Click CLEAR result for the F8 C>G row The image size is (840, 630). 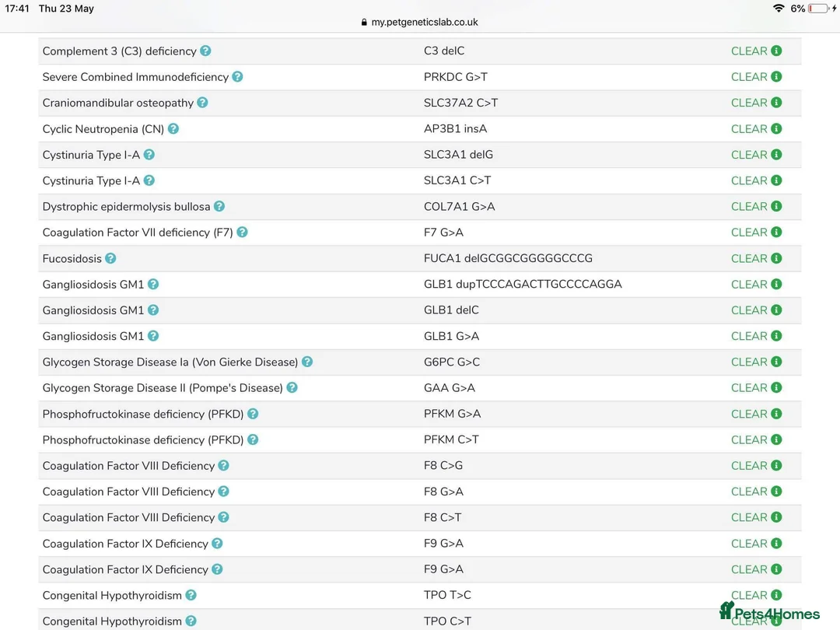[749, 466]
